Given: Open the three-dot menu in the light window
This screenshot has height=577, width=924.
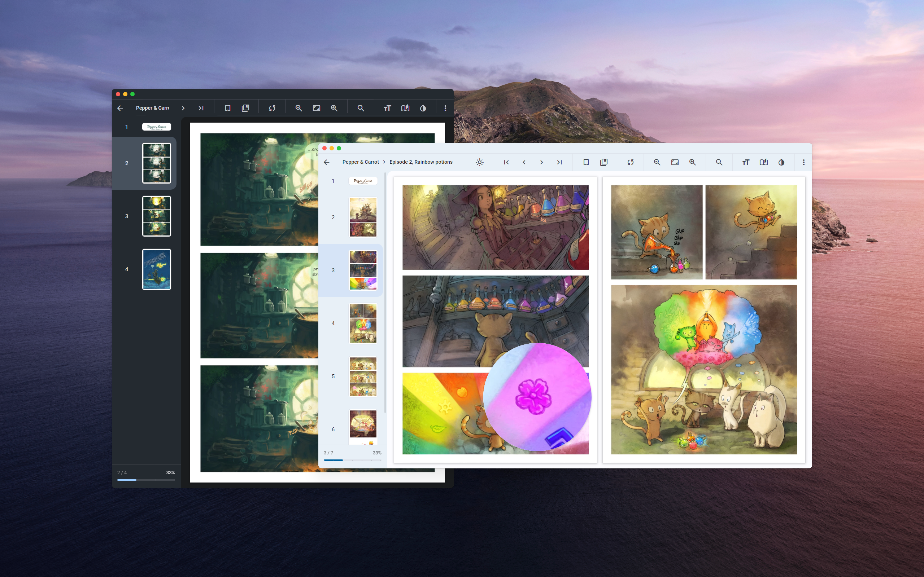Looking at the screenshot, I should click(x=803, y=162).
